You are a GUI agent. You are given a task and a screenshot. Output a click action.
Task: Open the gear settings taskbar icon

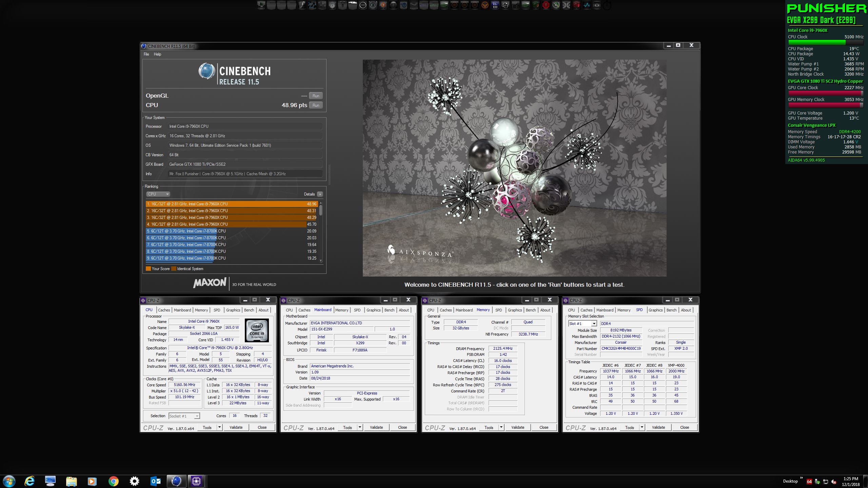click(135, 481)
